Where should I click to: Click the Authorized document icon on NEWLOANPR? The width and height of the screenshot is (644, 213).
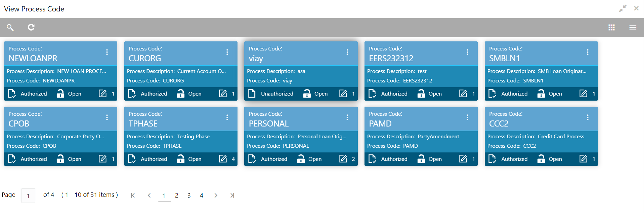point(12,94)
